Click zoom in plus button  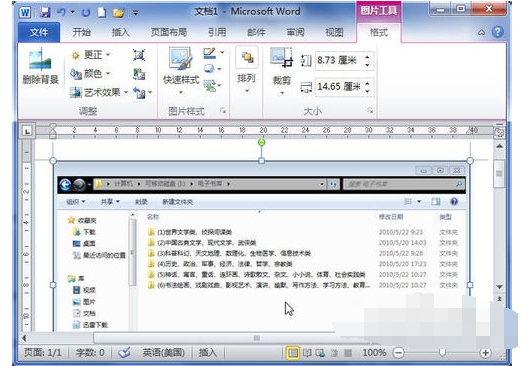pyautogui.click(x=485, y=353)
